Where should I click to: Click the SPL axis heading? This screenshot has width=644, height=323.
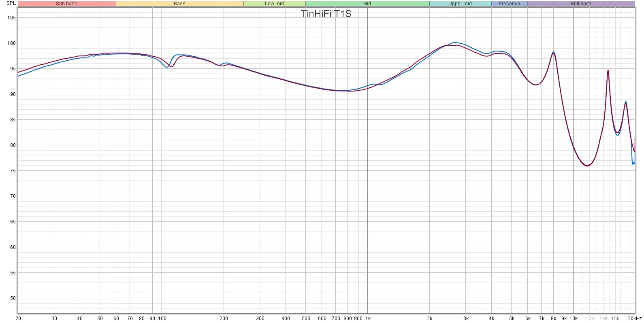(x=11, y=3)
